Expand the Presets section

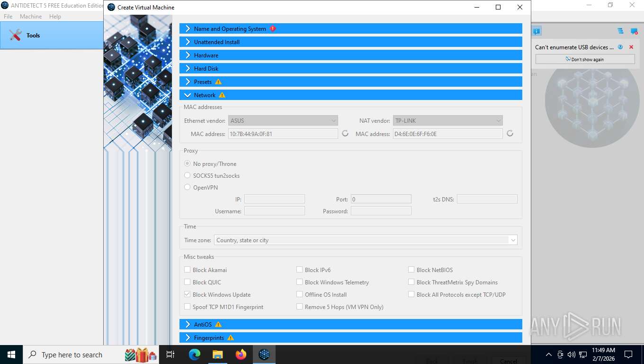[x=351, y=82]
